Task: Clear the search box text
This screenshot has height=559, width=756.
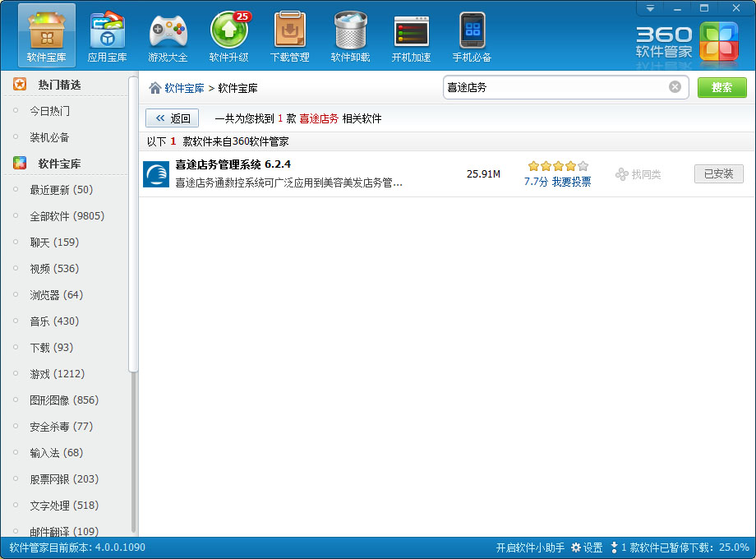Action: point(675,87)
